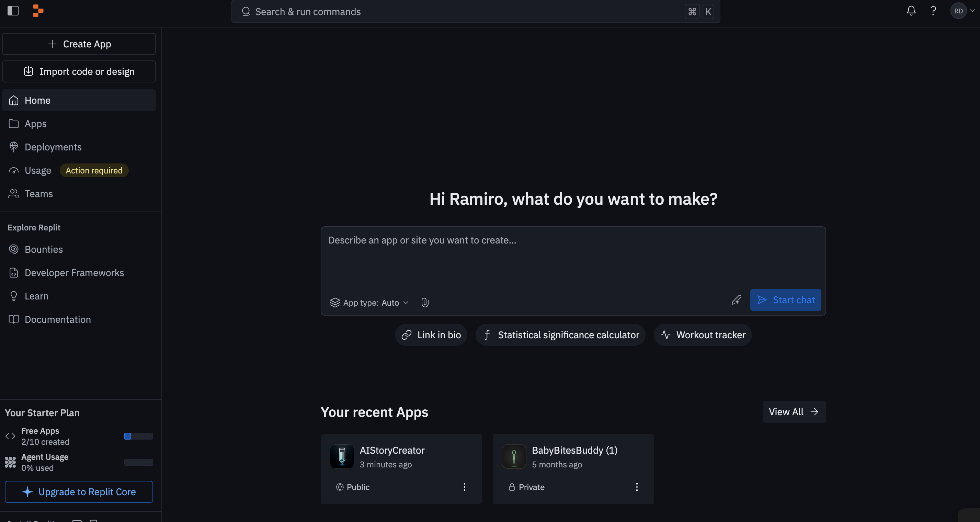Click Import code or design
Screen dimensions: 980x522
pyautogui.click(x=79, y=71)
